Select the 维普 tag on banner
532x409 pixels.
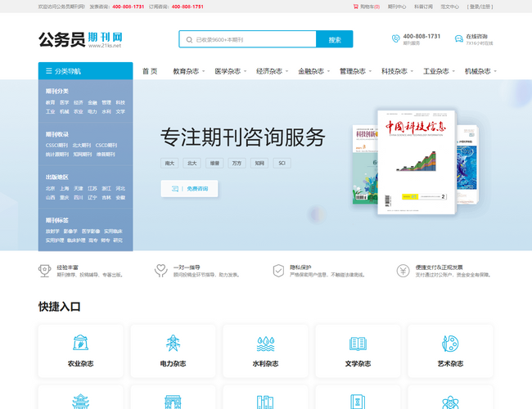(214, 163)
